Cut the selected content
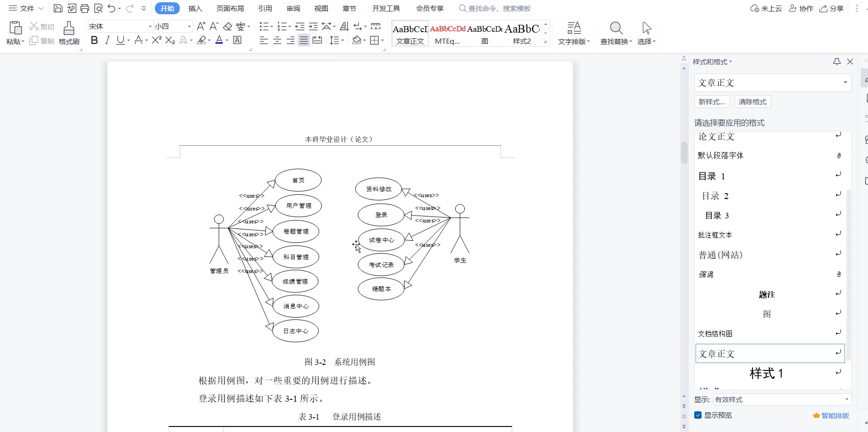The image size is (868, 432). click(x=42, y=27)
